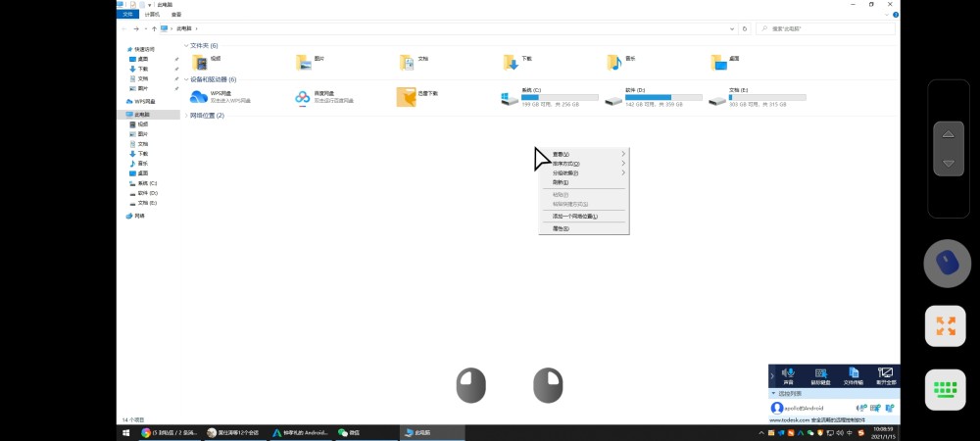Open the 下载 (Downloads) folder in the 文件夹 group
Viewport: 980px width, 441px height.
tap(511, 63)
